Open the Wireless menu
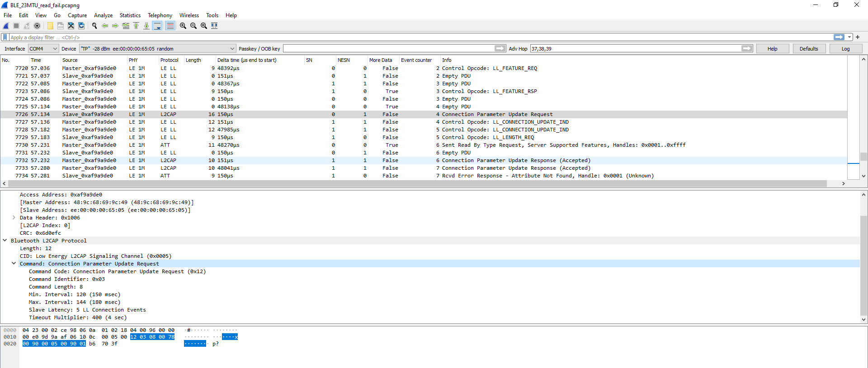The image size is (868, 368). 189,15
